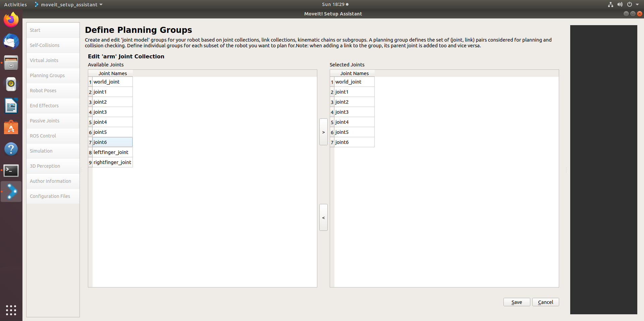Open the Robot Poses section
This screenshot has height=321, width=644.
(x=43, y=90)
